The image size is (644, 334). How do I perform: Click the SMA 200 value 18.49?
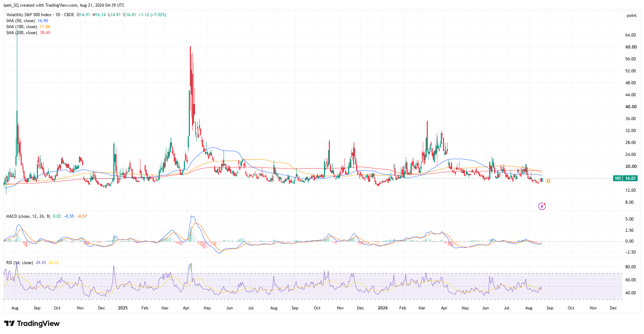[45, 33]
